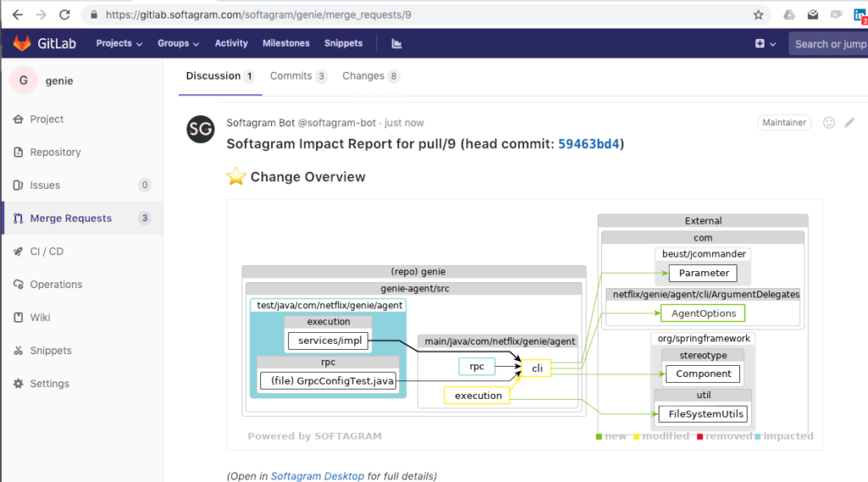Open sidebar Snippets scissors item
Screen dimensions: 868x482
point(83,351)
